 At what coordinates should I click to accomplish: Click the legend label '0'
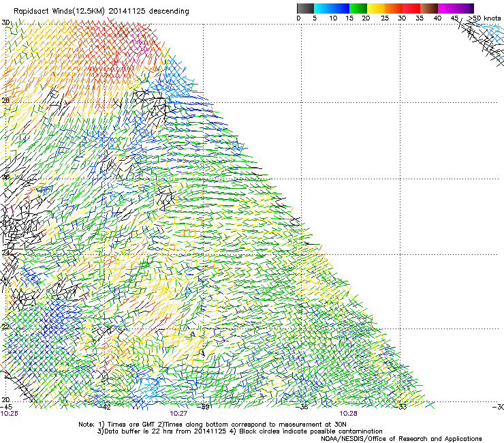pos(298,18)
